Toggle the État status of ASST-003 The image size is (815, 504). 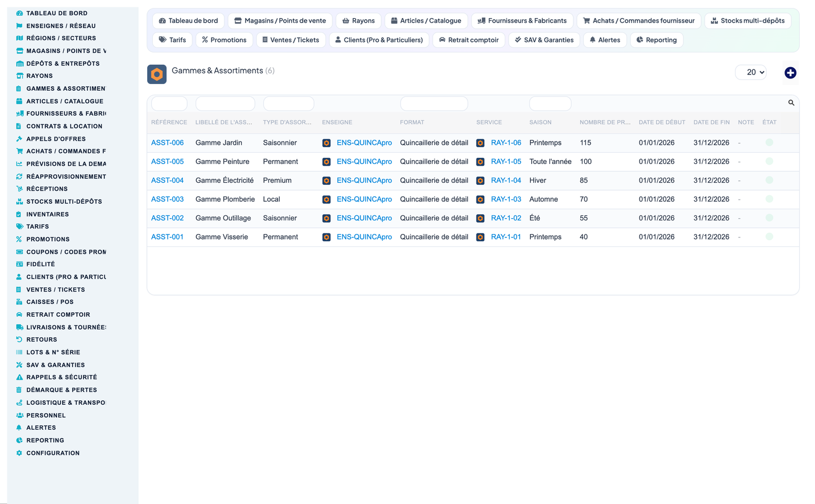(x=769, y=199)
